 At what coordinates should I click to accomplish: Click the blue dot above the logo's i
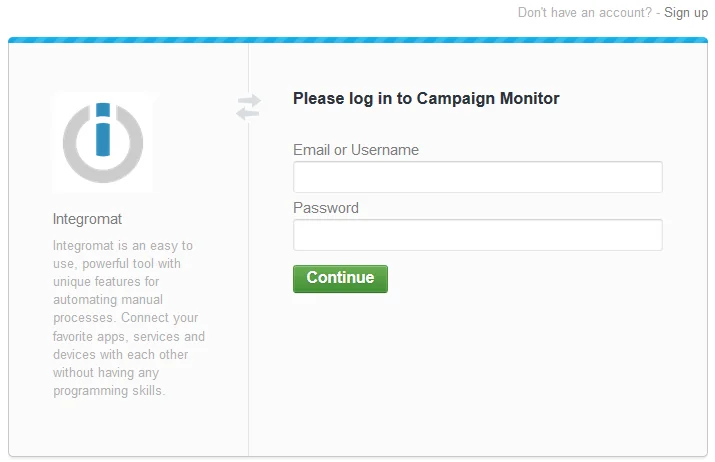pyautogui.click(x=103, y=109)
